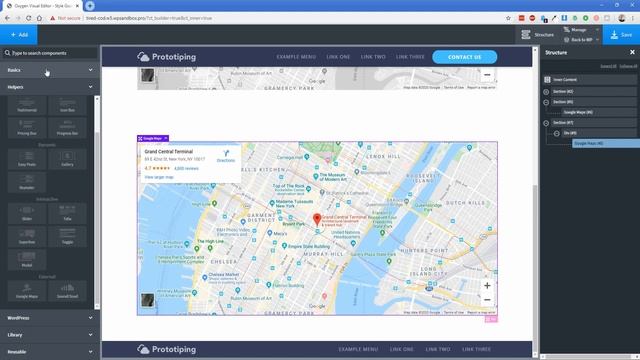640x360 pixels.
Task: Focus the component search field
Action: click(x=49, y=53)
